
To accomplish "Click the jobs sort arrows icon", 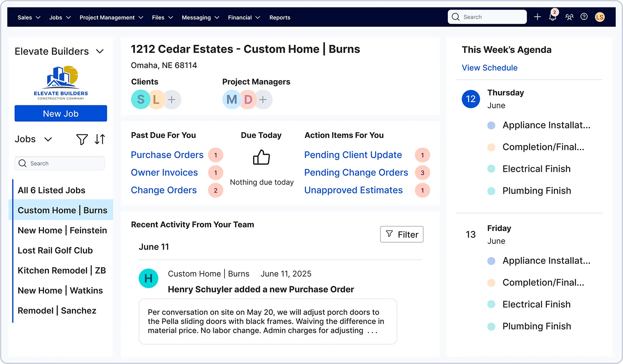I will (100, 139).
